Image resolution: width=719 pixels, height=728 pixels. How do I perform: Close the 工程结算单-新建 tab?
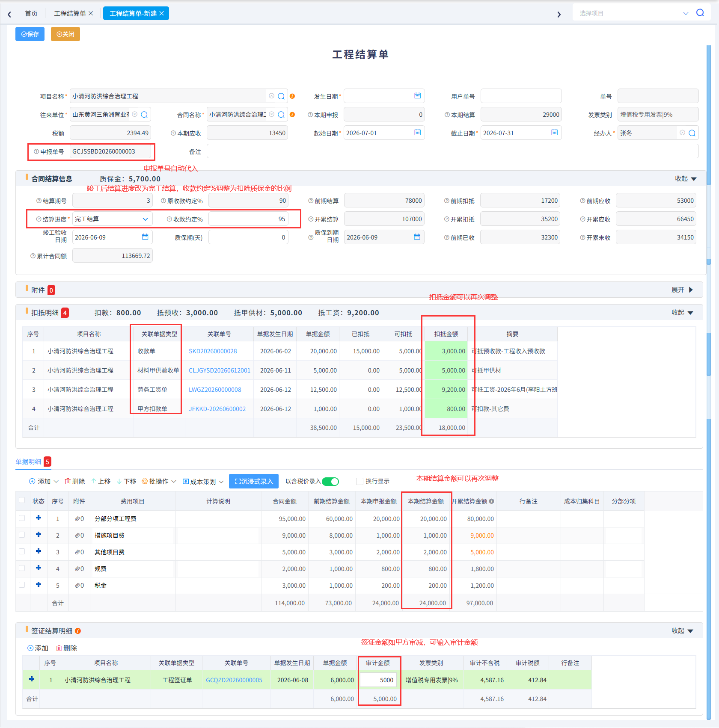tap(162, 13)
